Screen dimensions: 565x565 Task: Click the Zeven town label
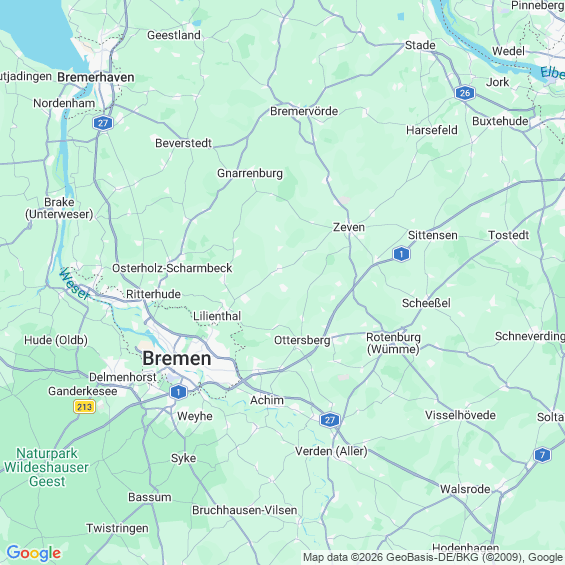349,227
